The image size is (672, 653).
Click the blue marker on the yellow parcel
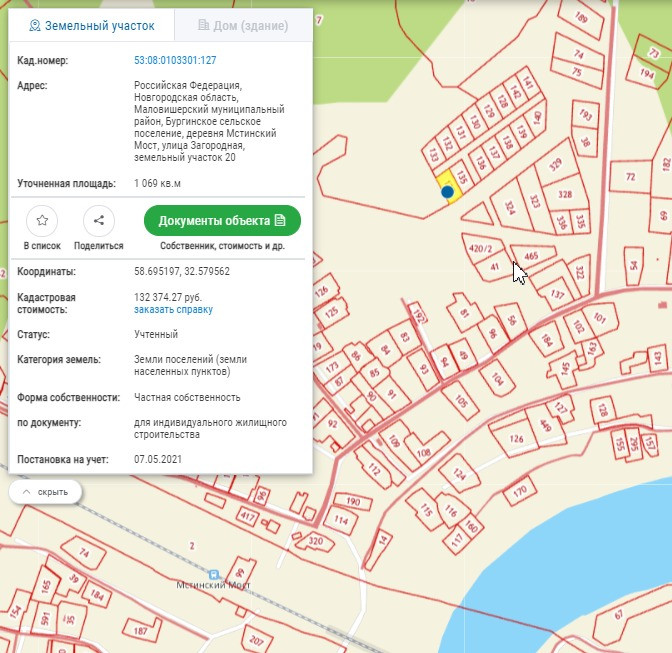[448, 191]
